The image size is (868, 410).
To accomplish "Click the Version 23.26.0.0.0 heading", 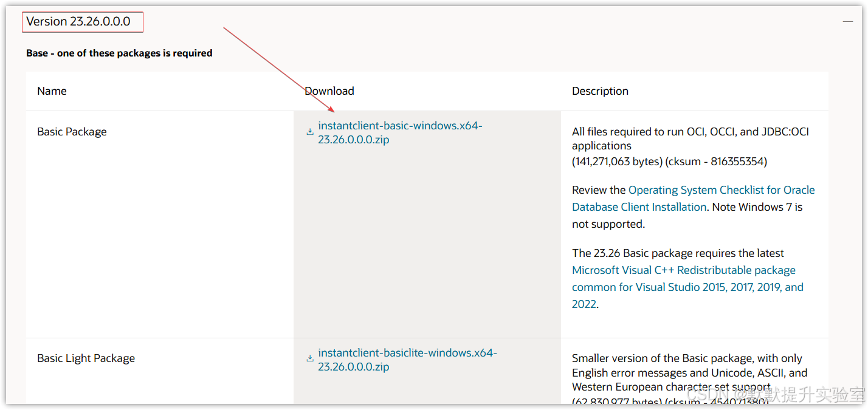I will [78, 21].
